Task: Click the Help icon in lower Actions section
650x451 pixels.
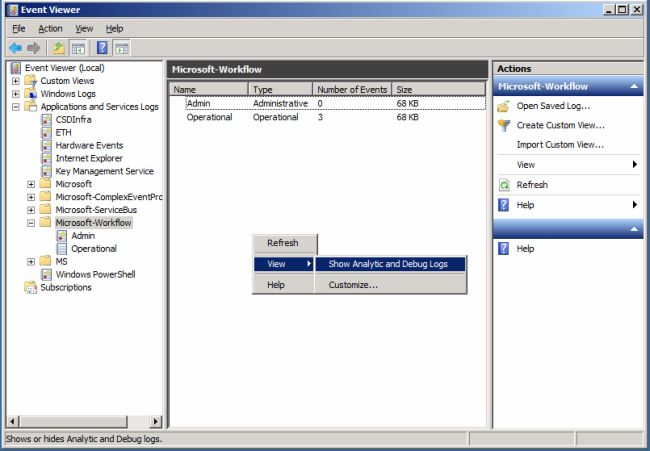Action: tap(503, 249)
